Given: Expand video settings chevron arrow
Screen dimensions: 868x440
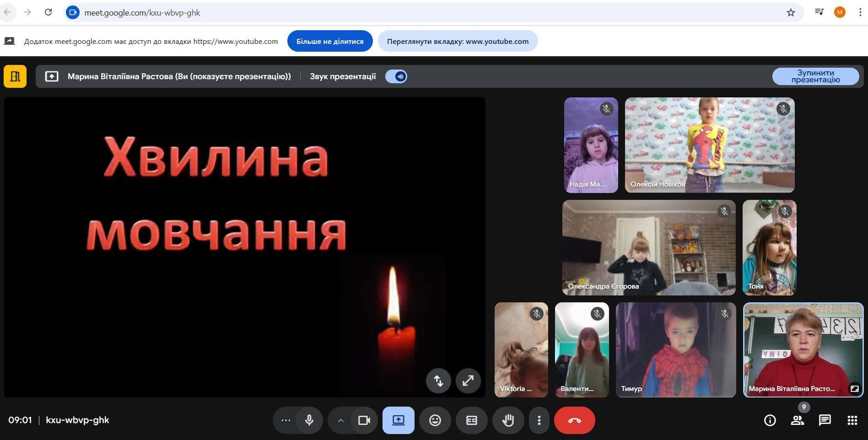Looking at the screenshot, I should click(x=340, y=420).
